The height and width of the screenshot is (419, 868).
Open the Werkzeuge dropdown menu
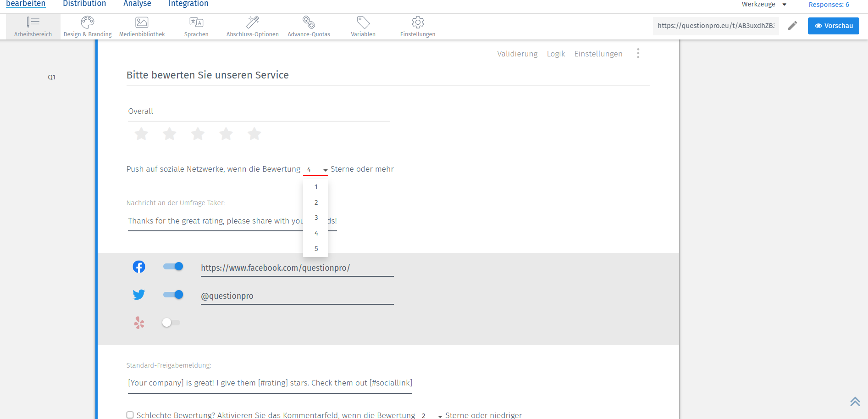click(x=764, y=4)
